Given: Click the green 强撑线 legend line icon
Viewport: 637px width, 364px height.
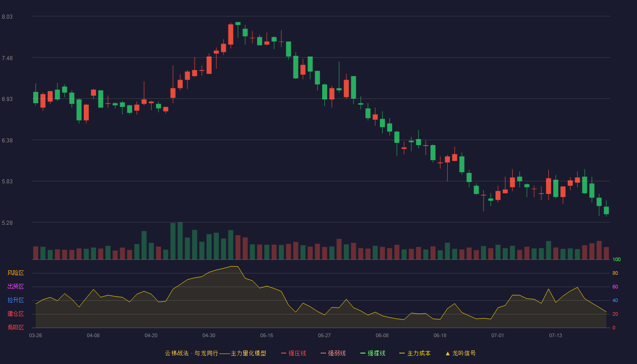Looking at the screenshot, I should (363, 353).
